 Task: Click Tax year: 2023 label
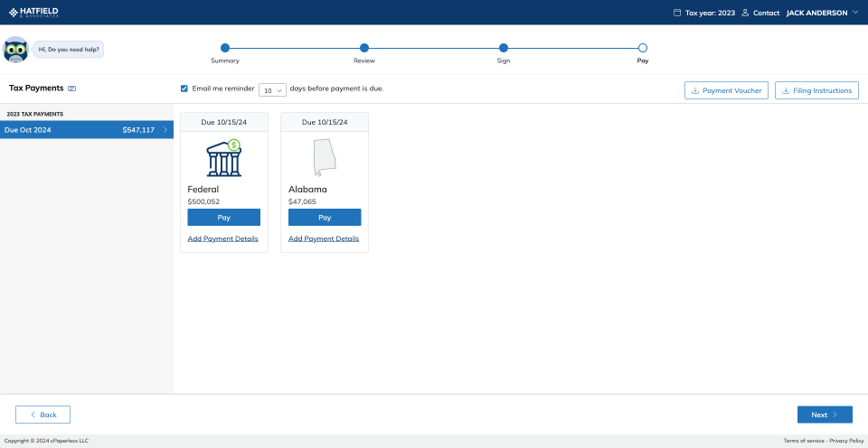click(711, 13)
